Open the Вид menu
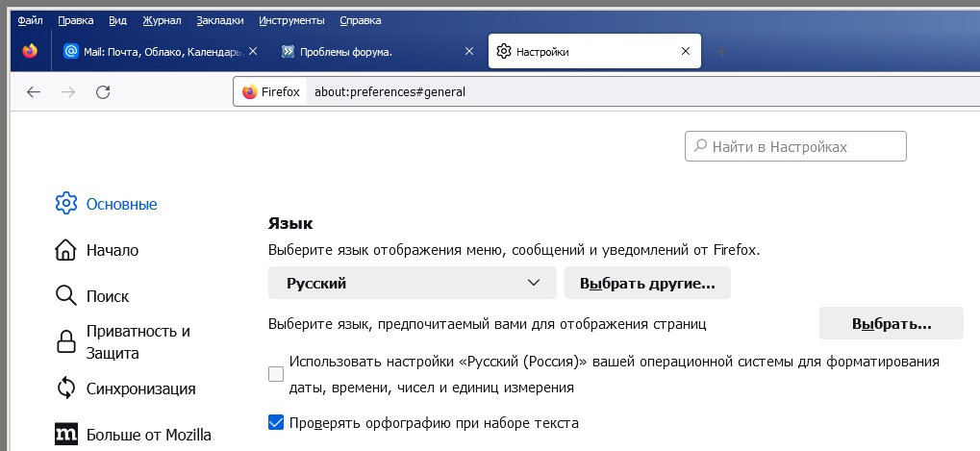 tap(117, 20)
